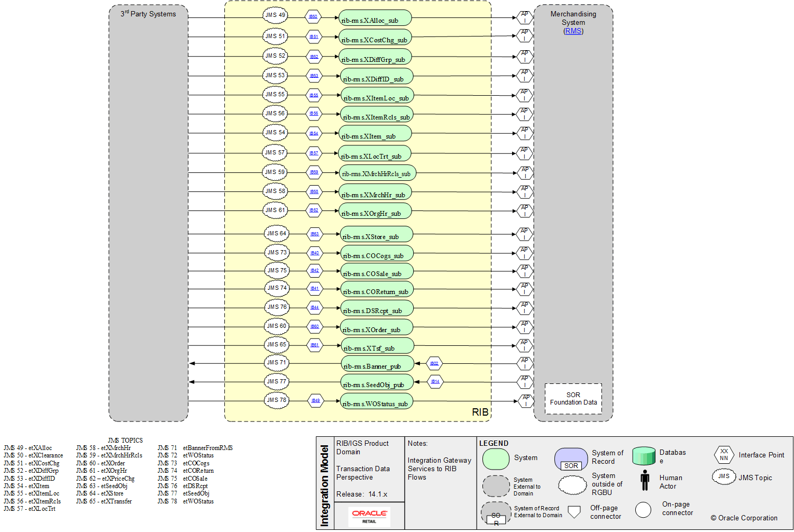Click the rib-rms.XStore_sub subscriber node
The image size is (794, 532).
[x=376, y=234]
